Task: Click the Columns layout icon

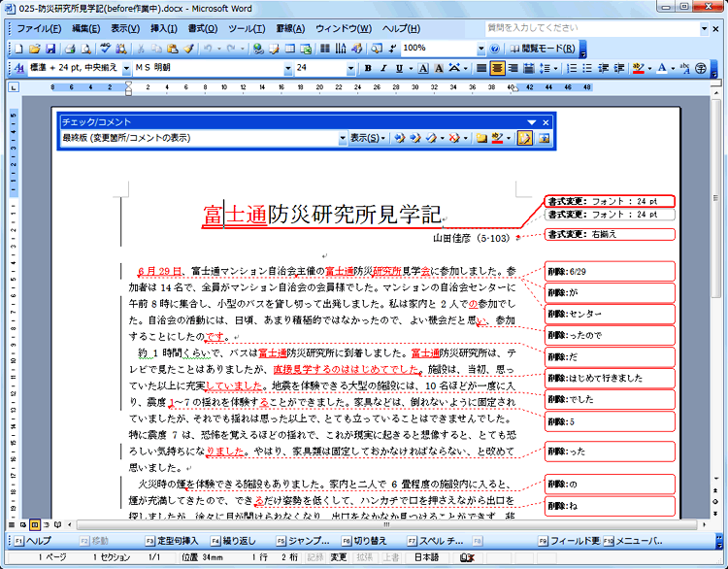Action: 325,49
